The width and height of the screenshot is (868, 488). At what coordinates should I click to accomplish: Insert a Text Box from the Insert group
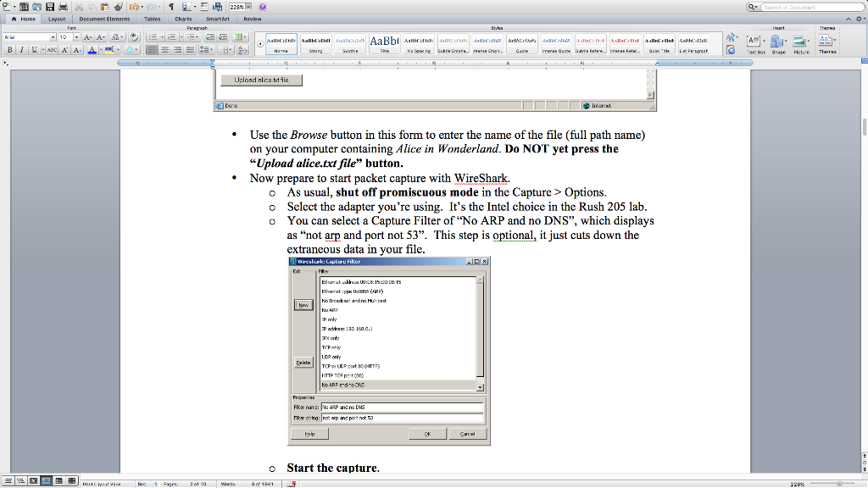[x=754, y=41]
